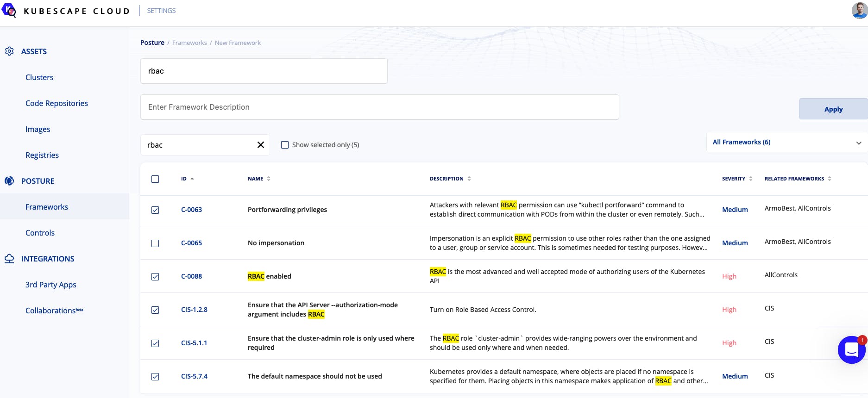The height and width of the screenshot is (398, 868).
Task: Click the Enter Framework Description field
Action: point(379,107)
